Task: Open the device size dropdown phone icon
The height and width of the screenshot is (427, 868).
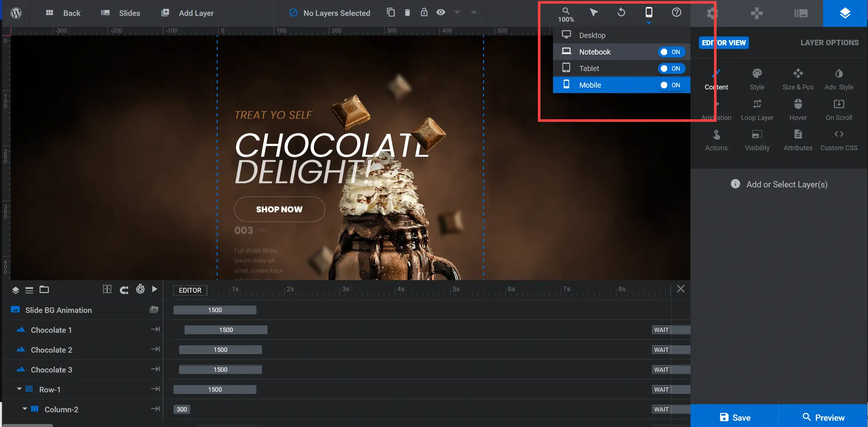Action: point(649,13)
